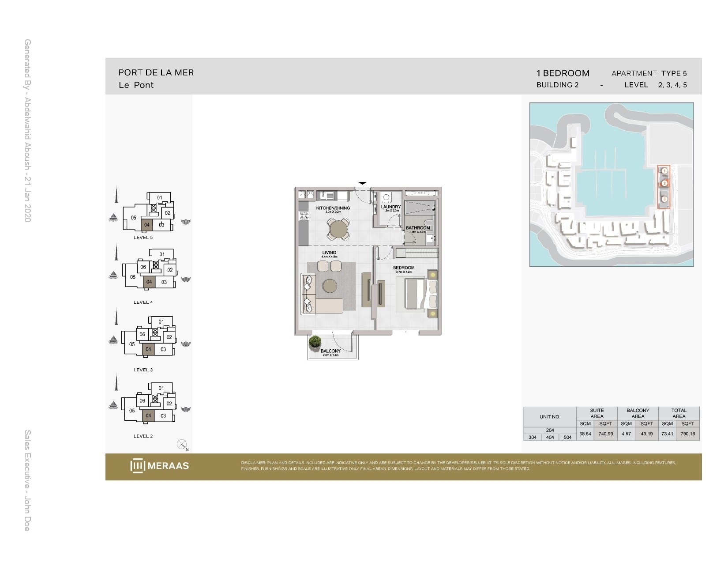The width and height of the screenshot is (728, 563).
Task: Click the tower icon above Level 4 plan
Action: click(116, 252)
